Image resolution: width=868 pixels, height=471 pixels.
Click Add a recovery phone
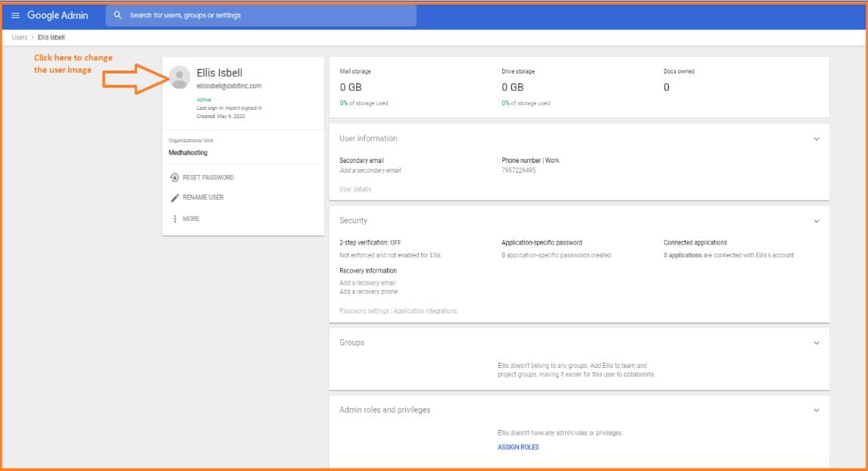point(368,292)
